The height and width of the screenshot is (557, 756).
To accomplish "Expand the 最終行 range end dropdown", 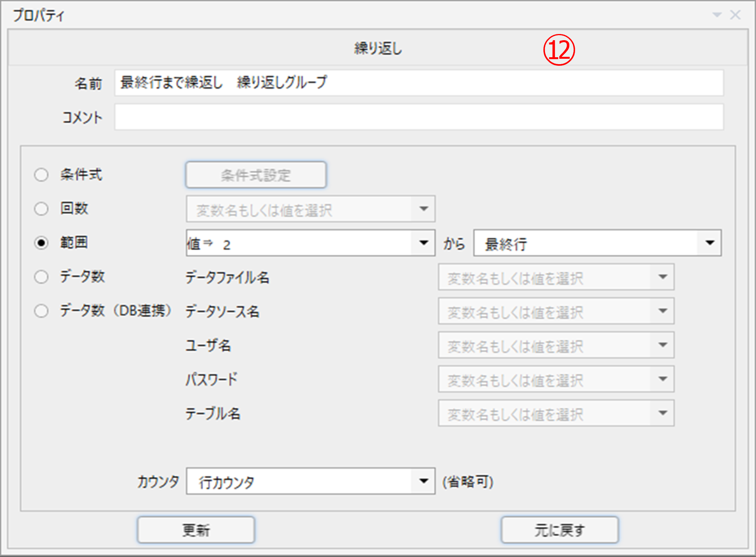I will pyautogui.click(x=710, y=243).
